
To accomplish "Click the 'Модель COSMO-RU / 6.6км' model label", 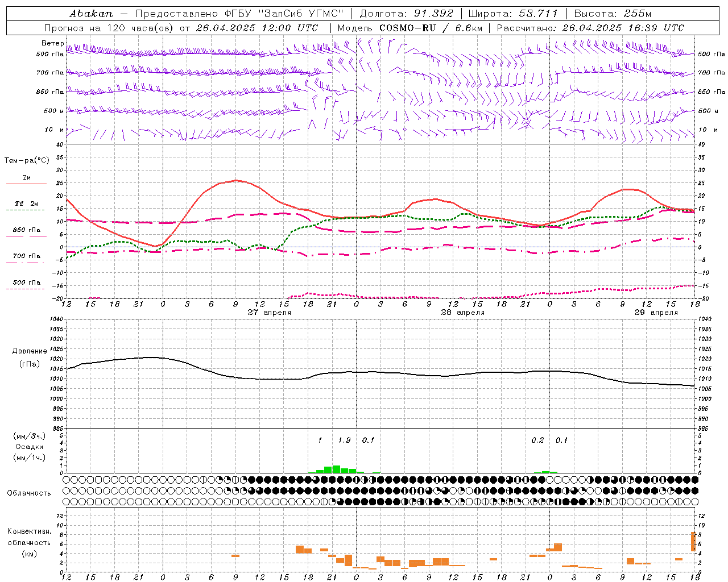I will pos(410,28).
